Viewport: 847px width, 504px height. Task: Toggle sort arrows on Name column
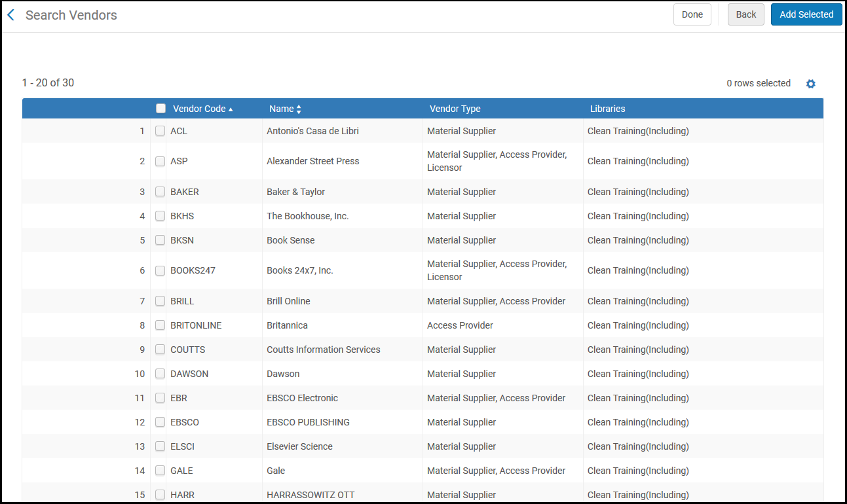coord(299,109)
